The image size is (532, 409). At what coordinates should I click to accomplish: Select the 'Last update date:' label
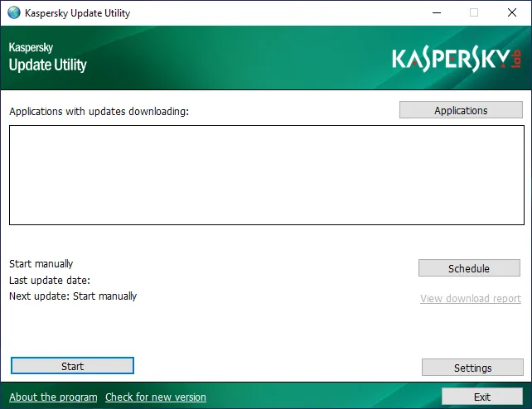[x=50, y=280]
